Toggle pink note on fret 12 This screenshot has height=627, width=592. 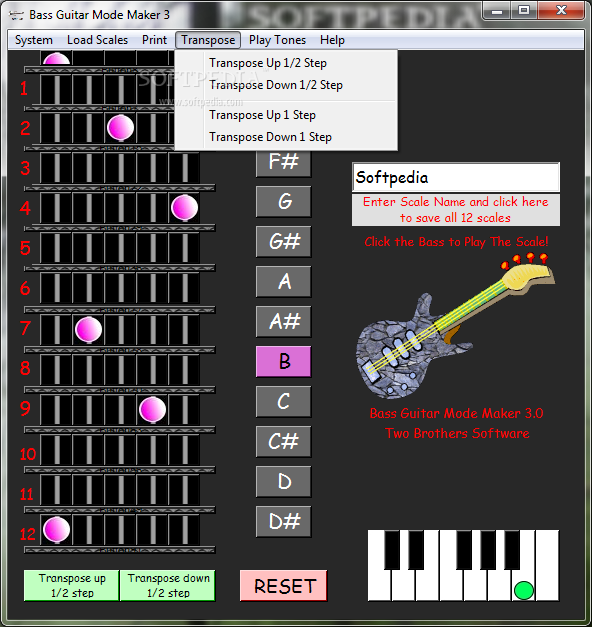56,529
